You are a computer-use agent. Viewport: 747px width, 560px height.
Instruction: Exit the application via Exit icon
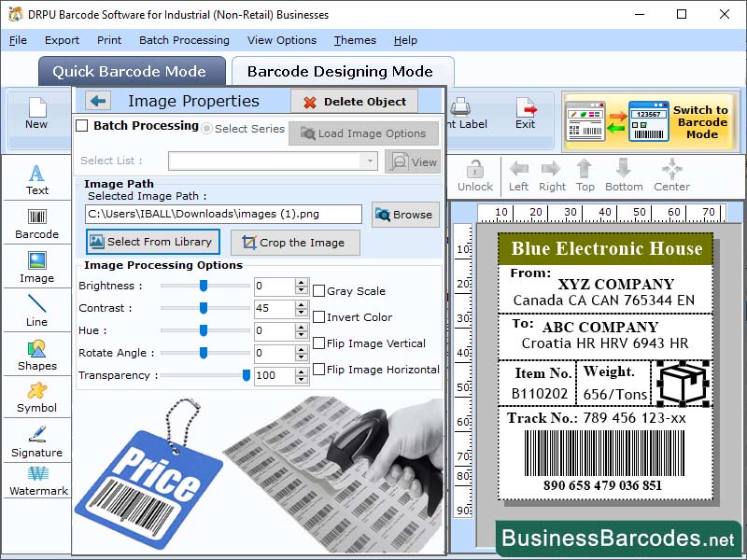tap(526, 113)
